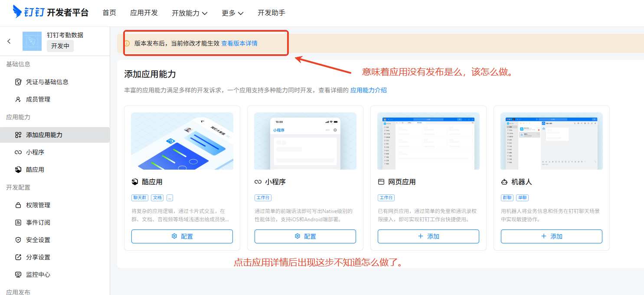Click the 酷应用 card title icon

click(x=134, y=182)
